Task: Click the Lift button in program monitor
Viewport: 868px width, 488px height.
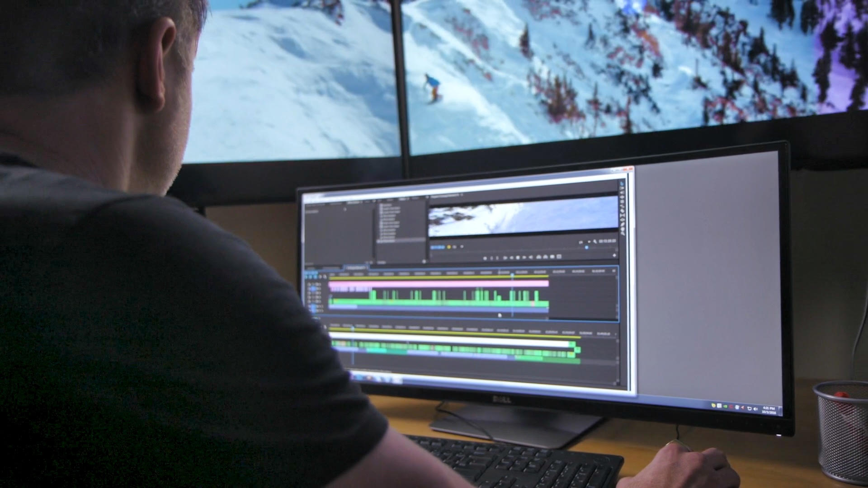Action: click(x=538, y=257)
